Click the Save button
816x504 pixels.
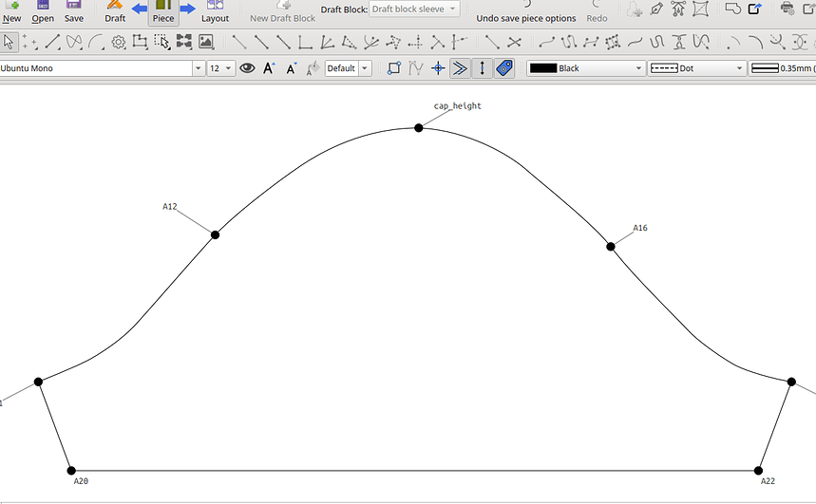[74, 12]
